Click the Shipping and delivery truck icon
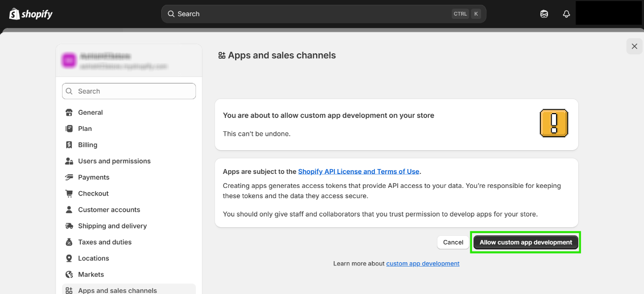The image size is (644, 294). click(x=69, y=226)
